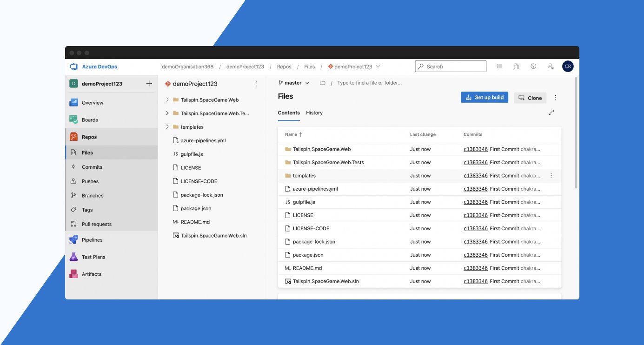Open the Artifacts section
This screenshot has width=644, height=345.
[x=92, y=274]
